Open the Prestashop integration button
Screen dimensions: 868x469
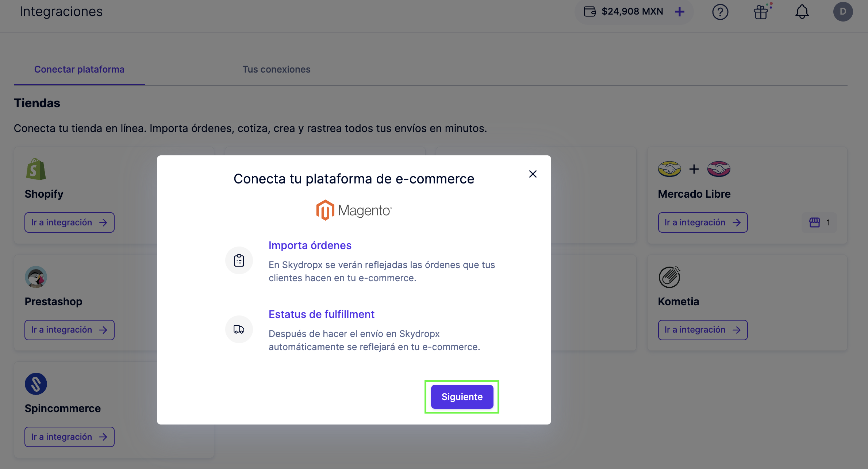tap(69, 330)
